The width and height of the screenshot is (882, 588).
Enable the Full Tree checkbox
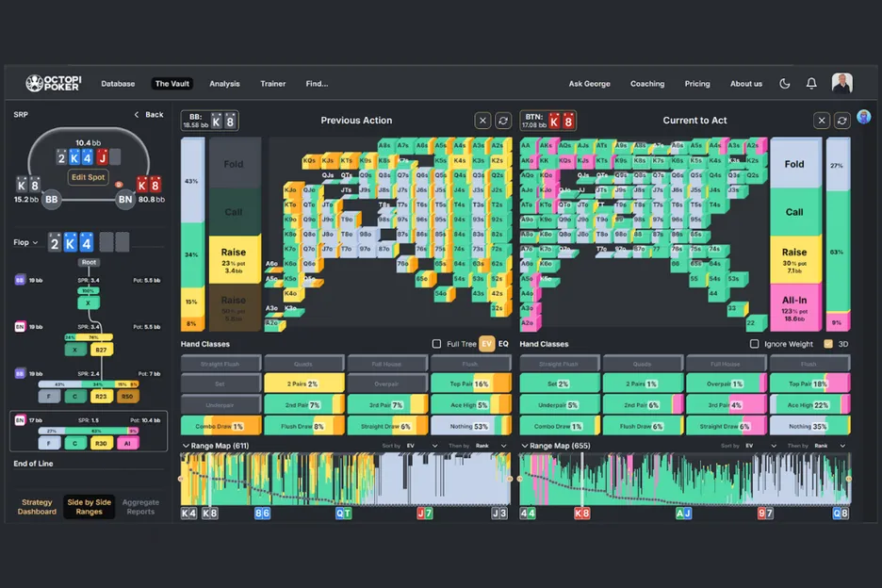click(436, 344)
